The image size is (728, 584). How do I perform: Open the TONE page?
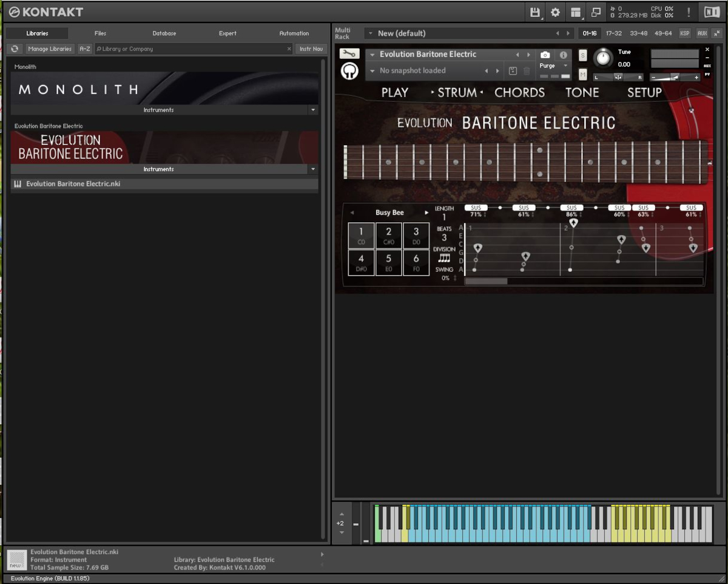tap(582, 92)
